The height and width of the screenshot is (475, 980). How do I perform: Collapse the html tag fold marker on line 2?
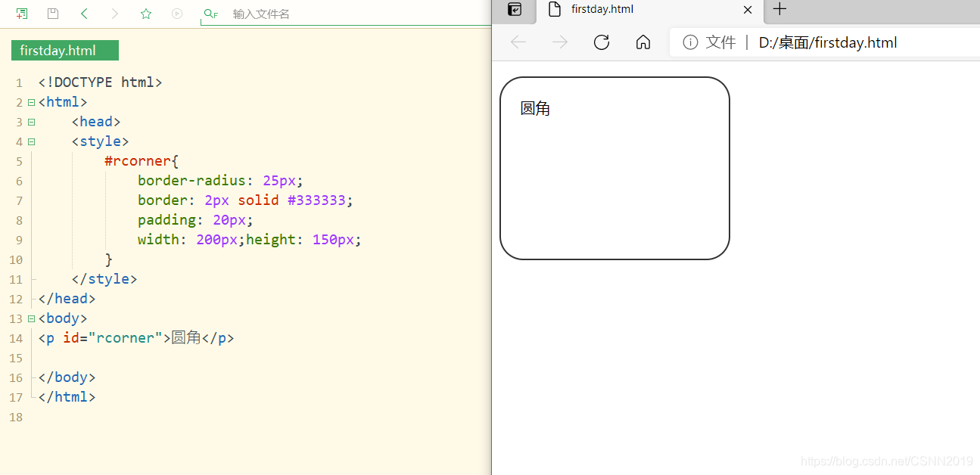(x=31, y=102)
